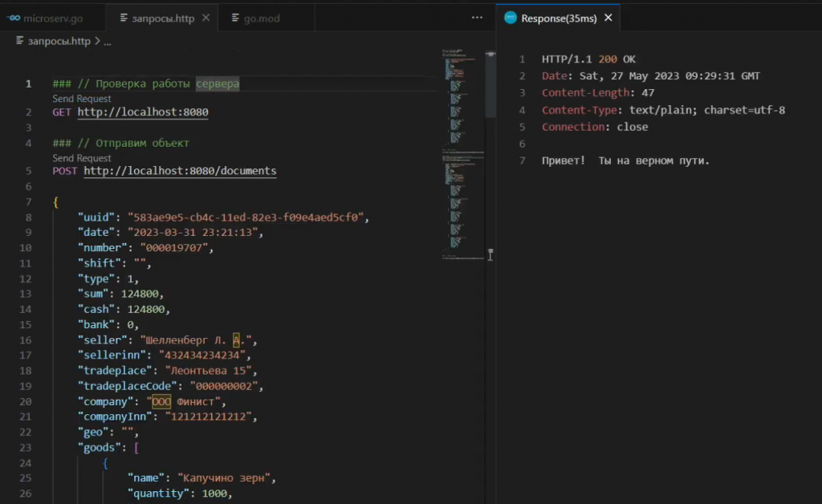This screenshot has width=822, height=504.
Task: Send Request for POST documents
Action: point(82,158)
